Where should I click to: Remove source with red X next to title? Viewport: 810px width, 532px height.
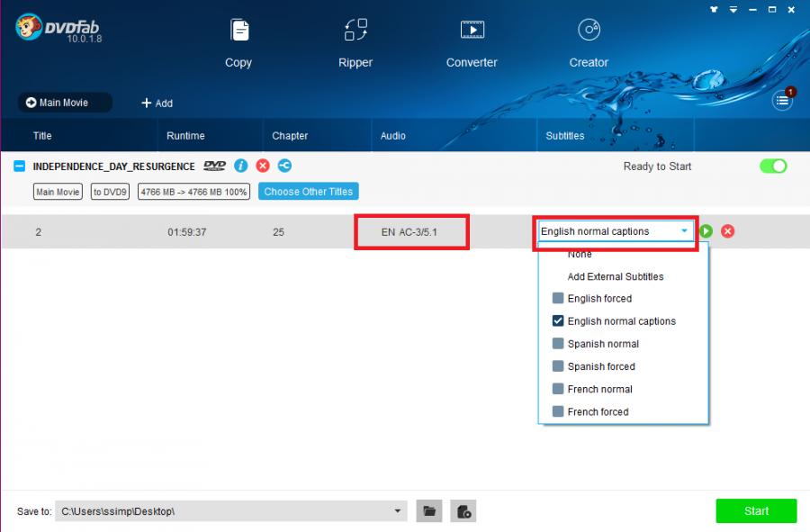coord(263,166)
